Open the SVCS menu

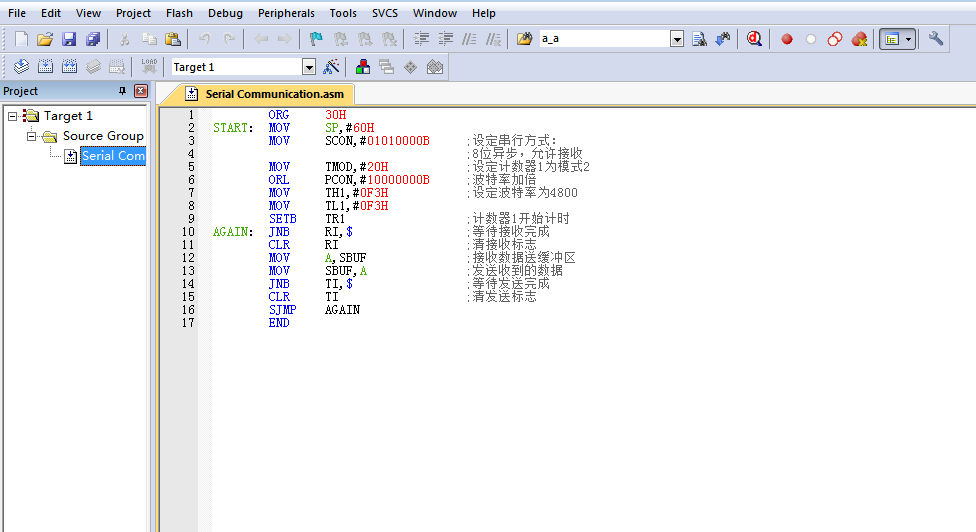tap(385, 13)
